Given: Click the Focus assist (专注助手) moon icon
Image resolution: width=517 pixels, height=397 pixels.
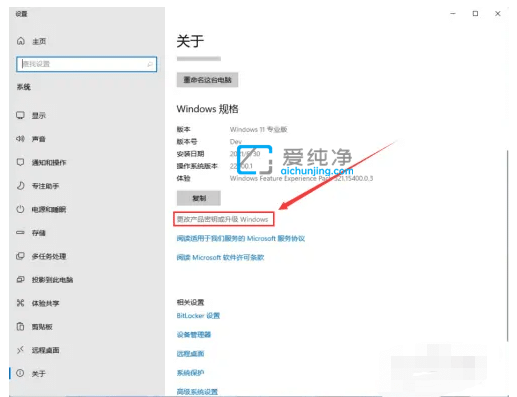Looking at the screenshot, I should coord(20,186).
